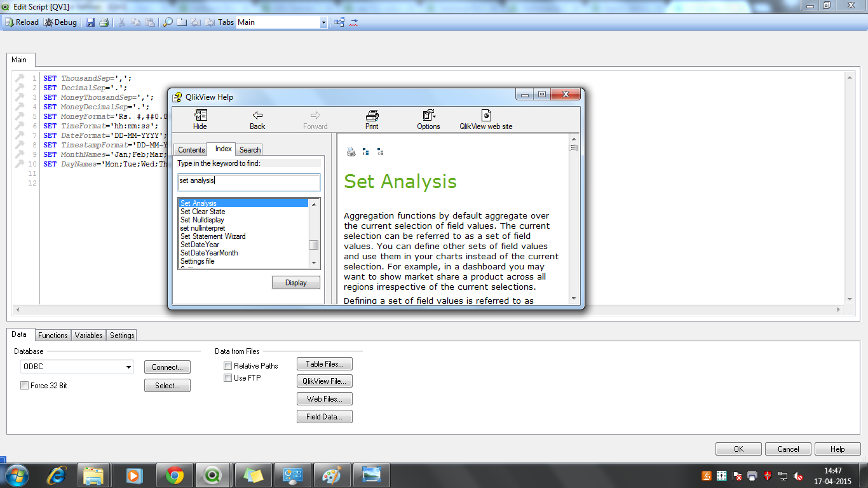Click the wrench icon beside script line 1
Image resolution: width=868 pixels, height=488 pixels.
coord(20,78)
